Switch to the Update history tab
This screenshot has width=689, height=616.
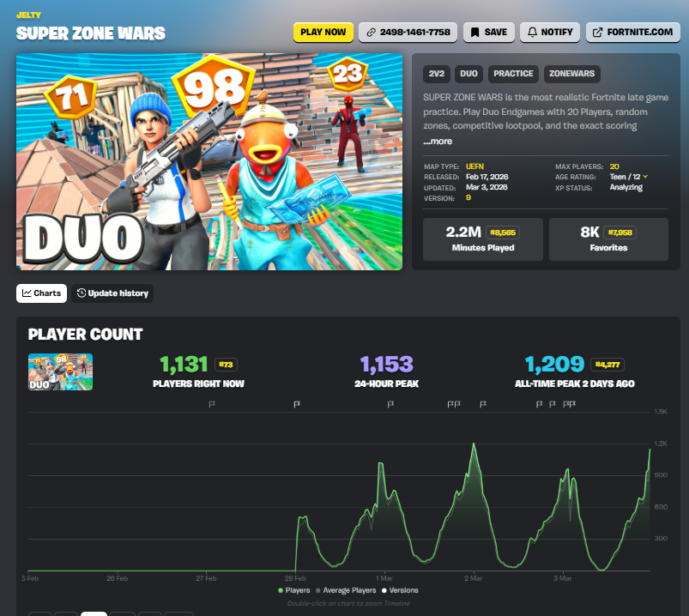click(x=112, y=293)
